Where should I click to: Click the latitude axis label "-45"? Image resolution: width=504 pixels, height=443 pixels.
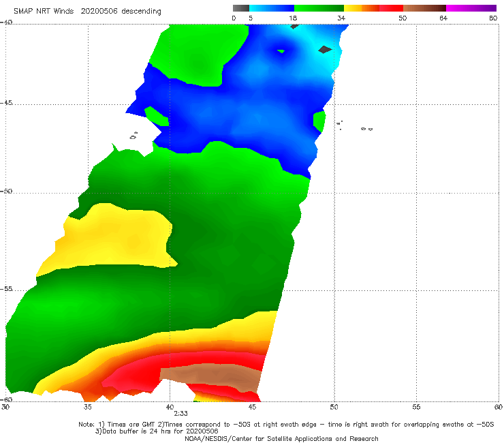[6, 103]
